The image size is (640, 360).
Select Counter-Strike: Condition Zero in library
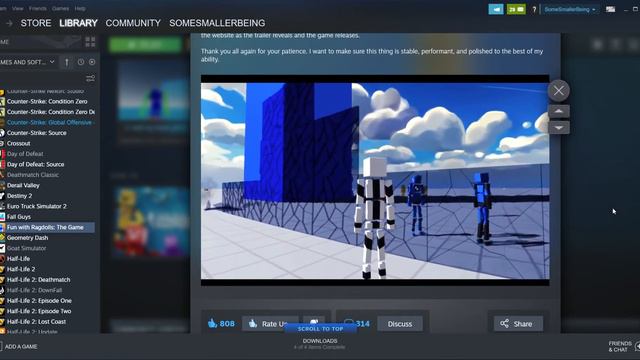tap(47, 101)
